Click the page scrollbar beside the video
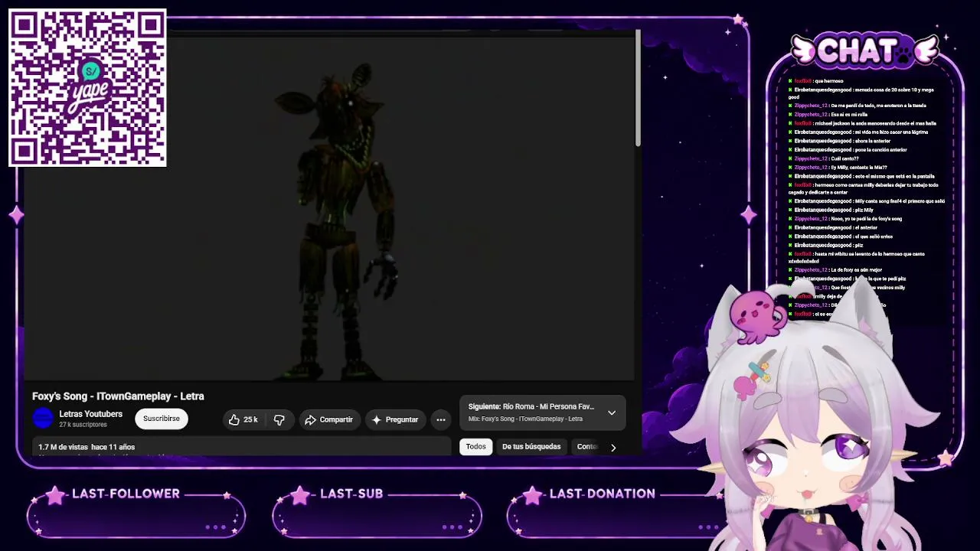This screenshot has width=980, height=551. click(638, 88)
